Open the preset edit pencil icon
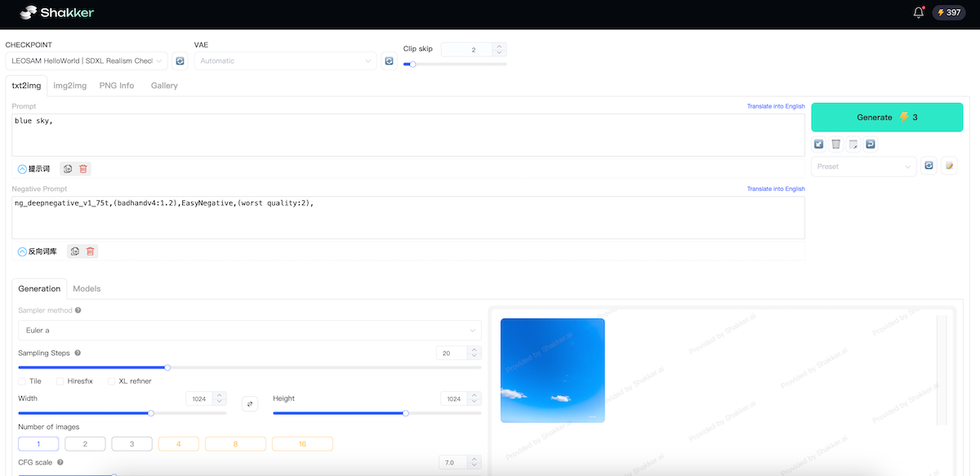Screen dimensions: 980x476 949,166
